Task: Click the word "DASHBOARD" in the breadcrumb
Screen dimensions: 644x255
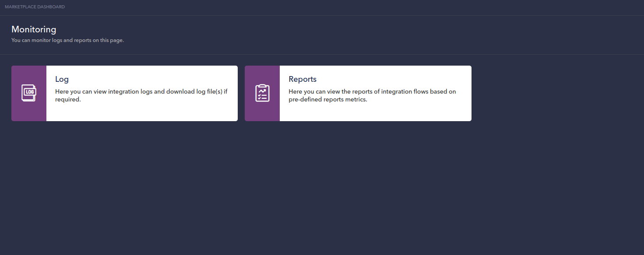Action: [x=51, y=7]
